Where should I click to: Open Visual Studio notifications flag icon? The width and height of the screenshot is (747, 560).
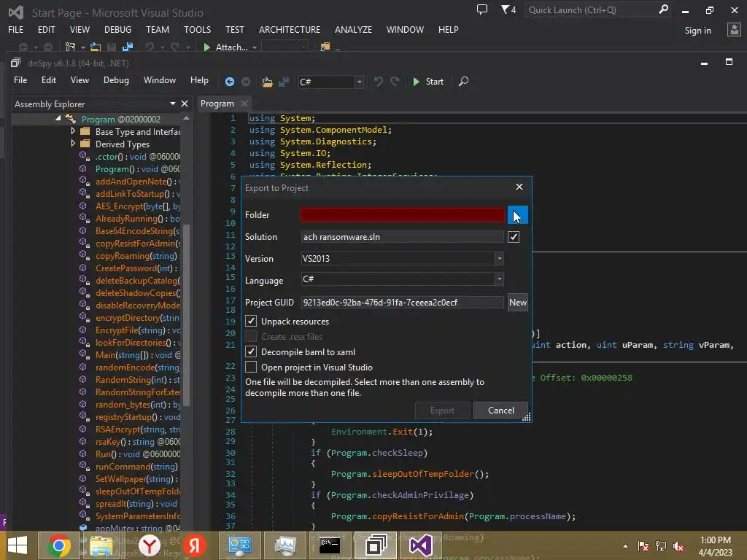tap(508, 9)
